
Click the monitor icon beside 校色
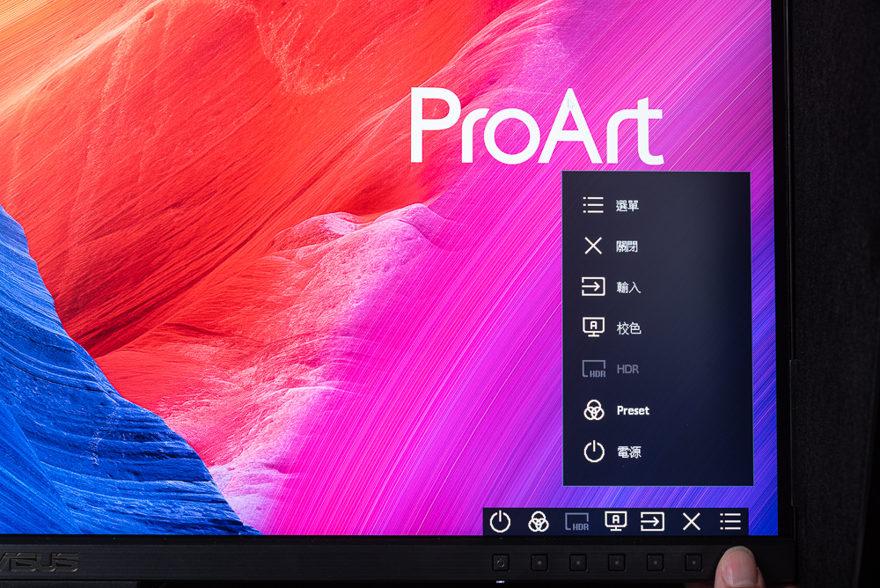593,327
